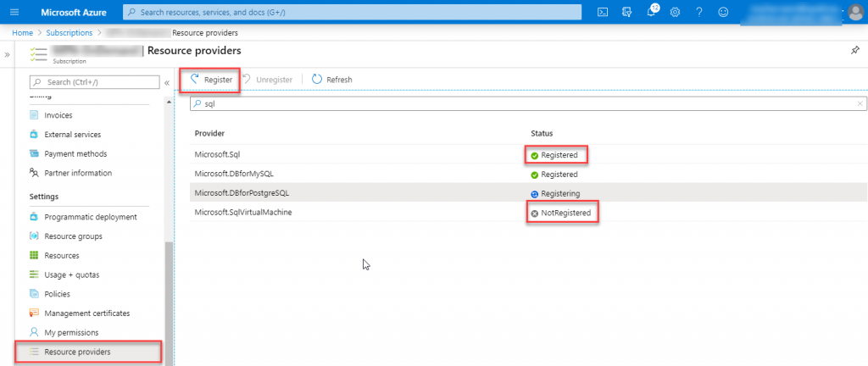Viewport: 868px width, 366px height.
Task: Click the Management certificates icon
Action: pos(34,313)
